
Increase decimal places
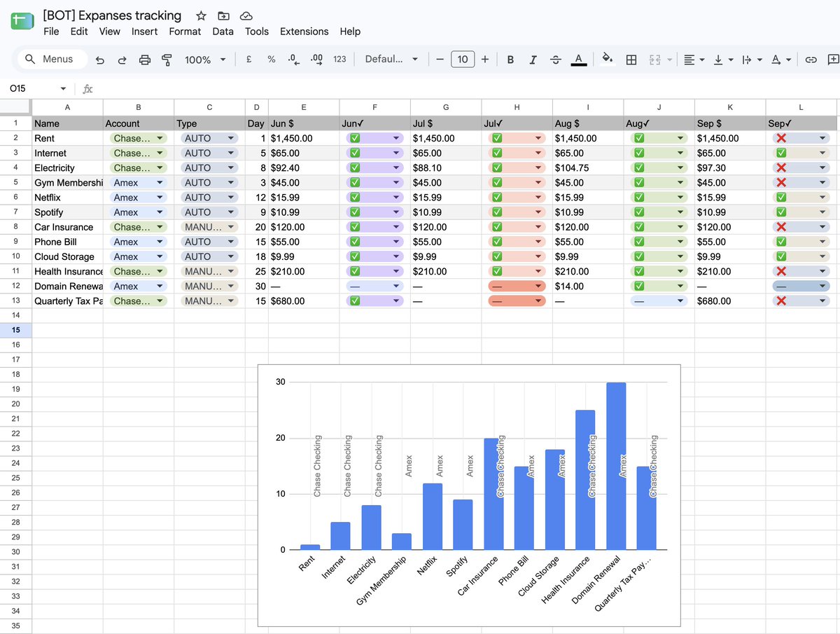tap(316, 60)
